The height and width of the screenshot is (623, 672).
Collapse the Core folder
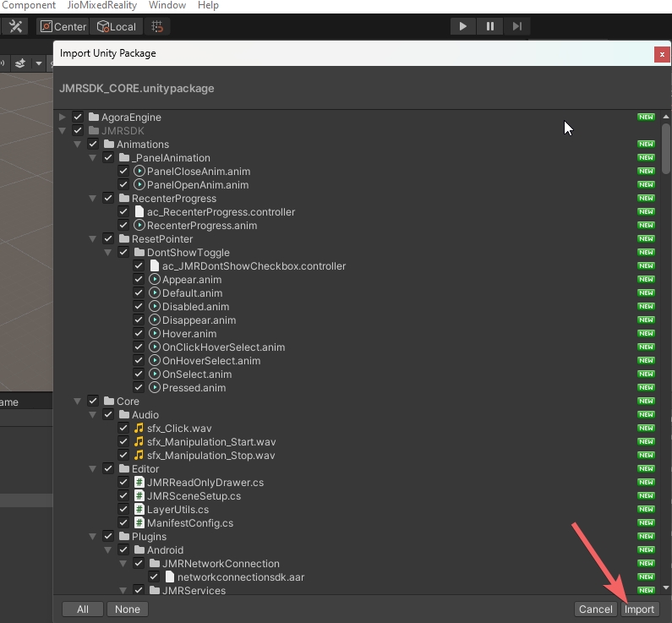coord(78,402)
